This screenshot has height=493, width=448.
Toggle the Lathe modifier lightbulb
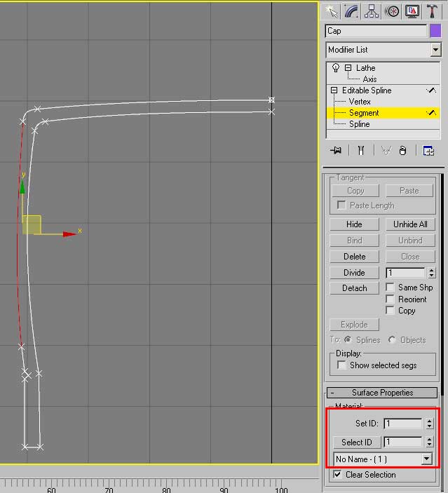pyautogui.click(x=336, y=68)
